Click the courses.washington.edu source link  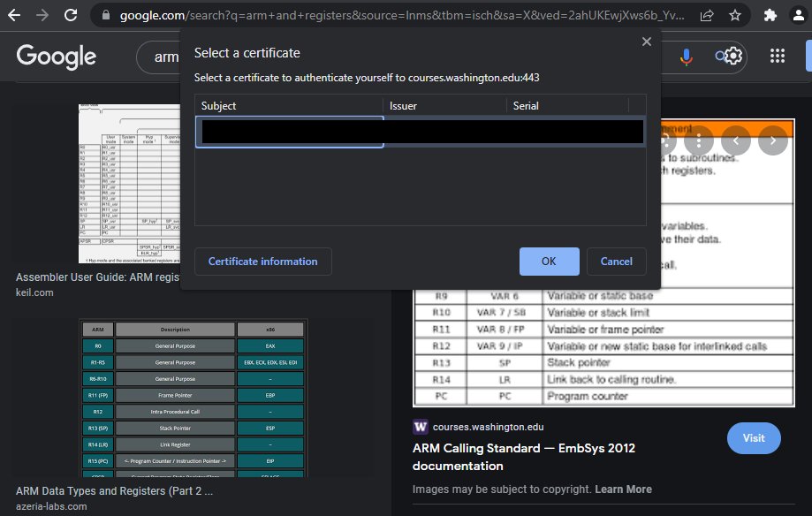pyautogui.click(x=489, y=427)
